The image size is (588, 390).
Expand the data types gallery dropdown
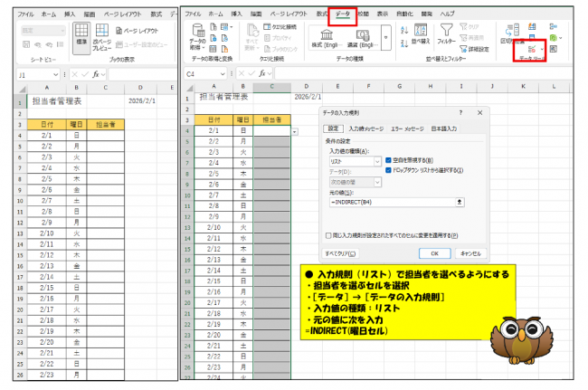tap(385, 39)
